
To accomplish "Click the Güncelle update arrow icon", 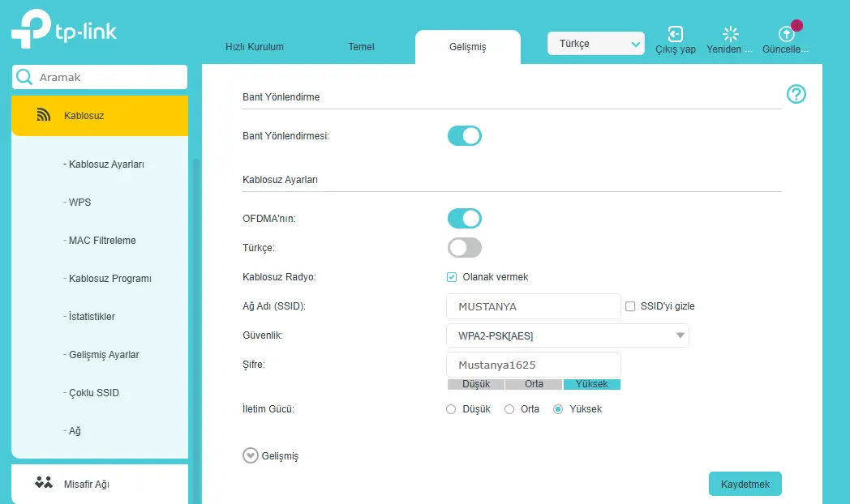I will (786, 34).
